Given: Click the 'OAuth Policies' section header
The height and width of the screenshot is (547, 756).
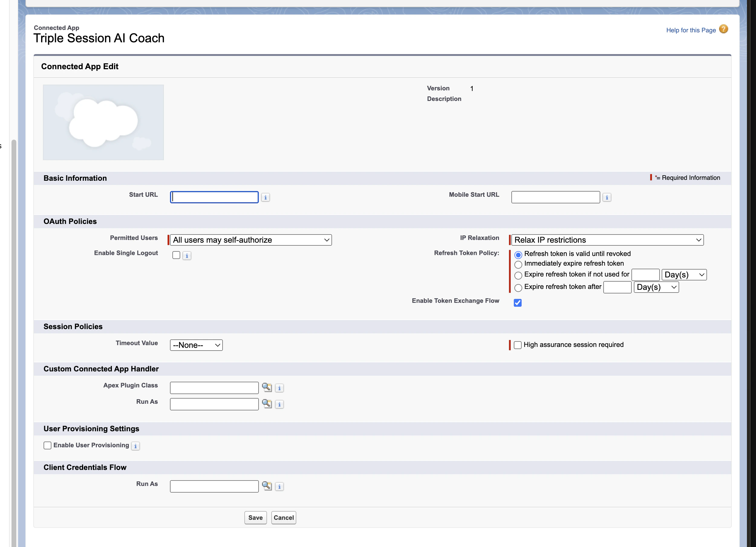Looking at the screenshot, I should pos(70,222).
